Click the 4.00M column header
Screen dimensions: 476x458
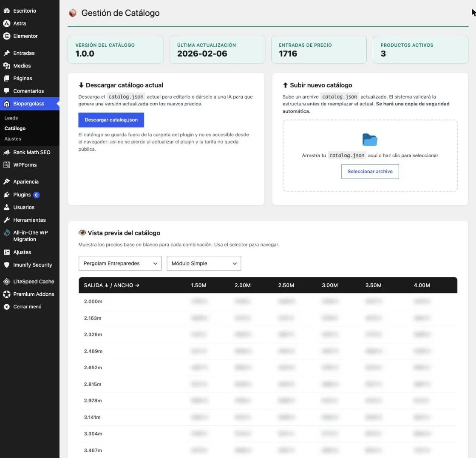pyautogui.click(x=422, y=286)
